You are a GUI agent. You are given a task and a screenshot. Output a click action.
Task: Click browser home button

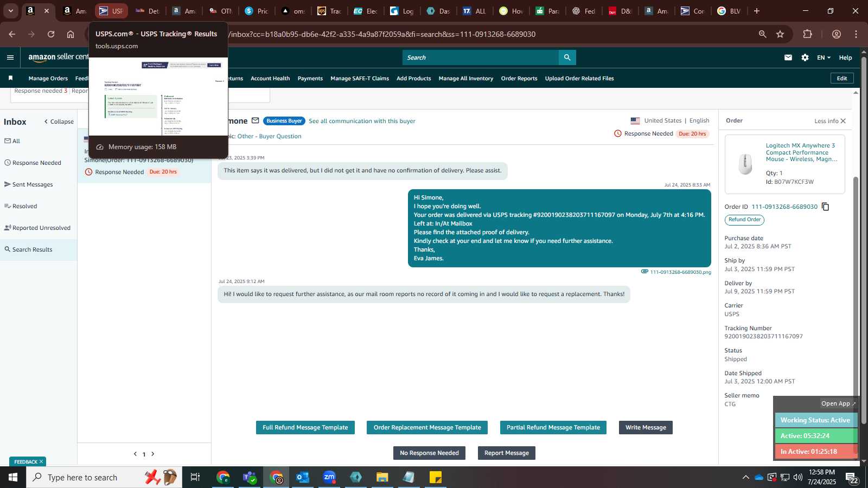coord(71,34)
